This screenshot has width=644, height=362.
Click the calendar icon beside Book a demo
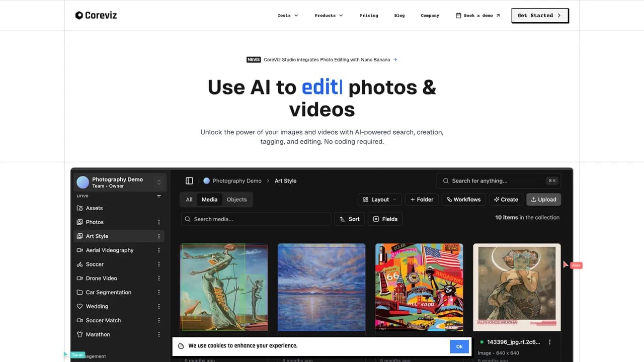click(458, 16)
